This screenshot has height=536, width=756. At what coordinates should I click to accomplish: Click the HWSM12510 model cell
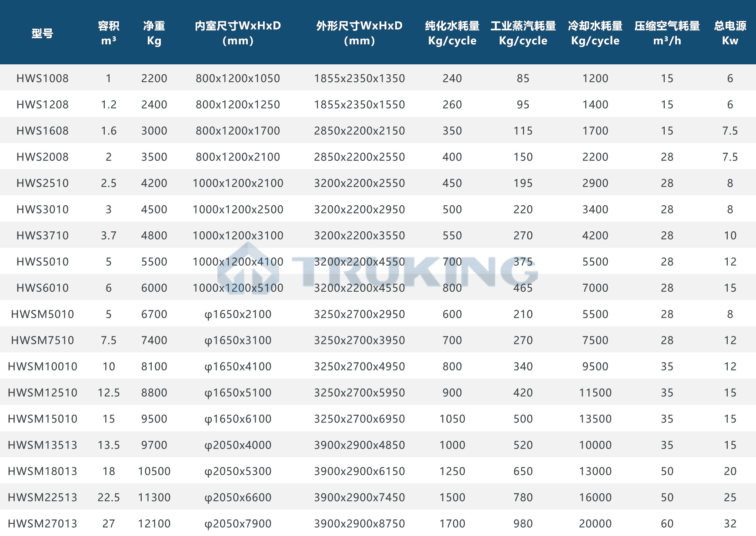tap(43, 393)
